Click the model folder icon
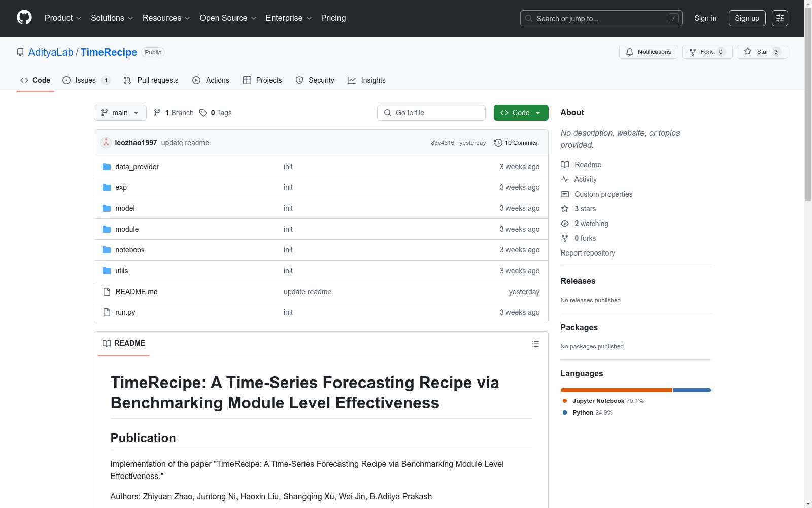 (107, 208)
